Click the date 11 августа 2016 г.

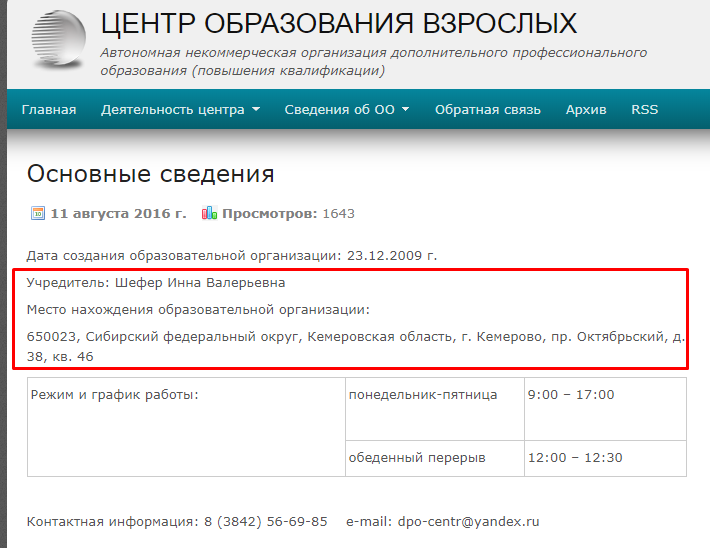(x=118, y=213)
